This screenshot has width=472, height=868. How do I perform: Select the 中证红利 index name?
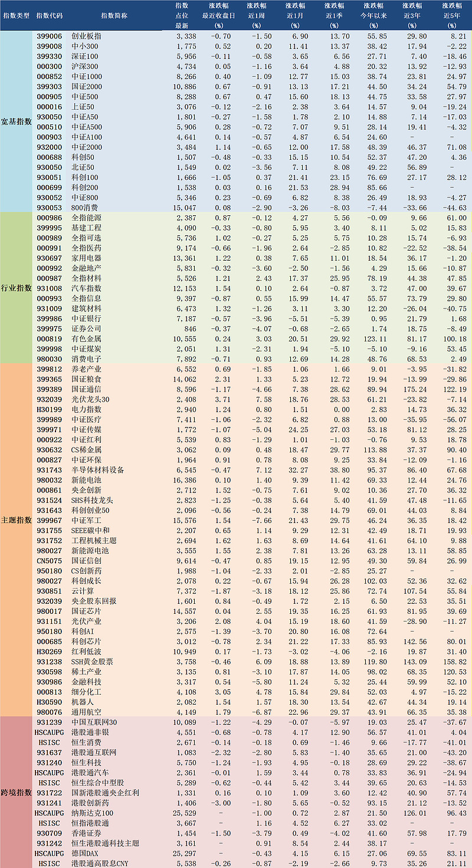86,439
